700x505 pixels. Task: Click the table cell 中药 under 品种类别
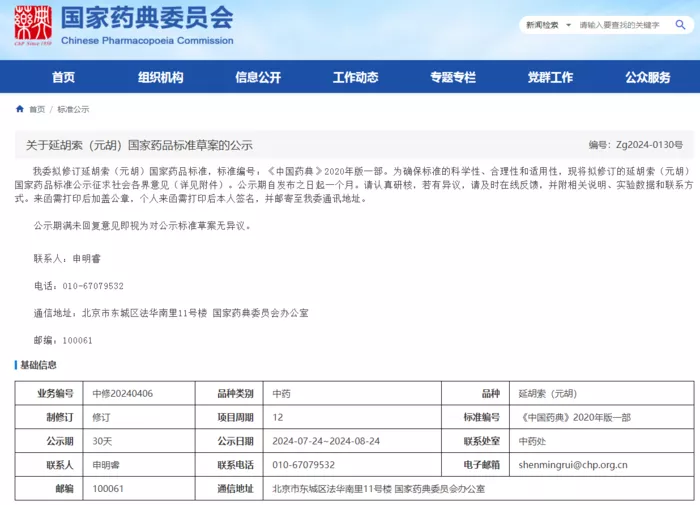[x=352, y=393]
